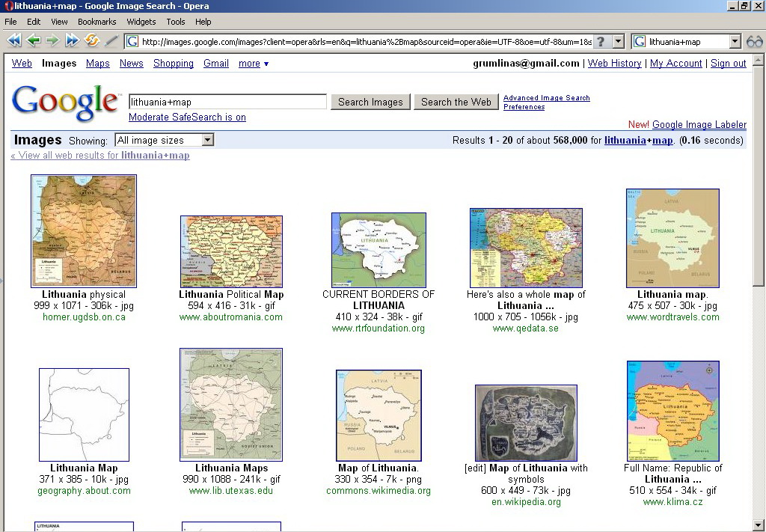766x532 pixels.
Task: Click the Rewind navigation icon
Action: click(x=13, y=41)
